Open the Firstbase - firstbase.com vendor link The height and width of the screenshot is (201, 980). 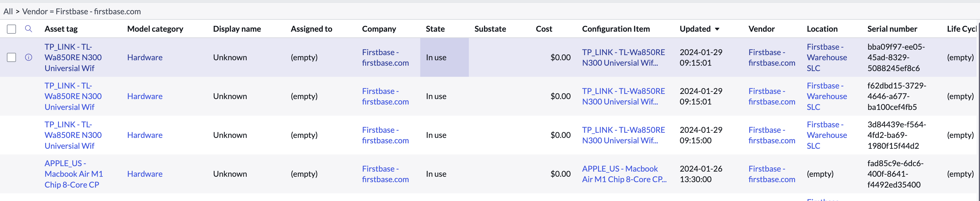(x=772, y=57)
